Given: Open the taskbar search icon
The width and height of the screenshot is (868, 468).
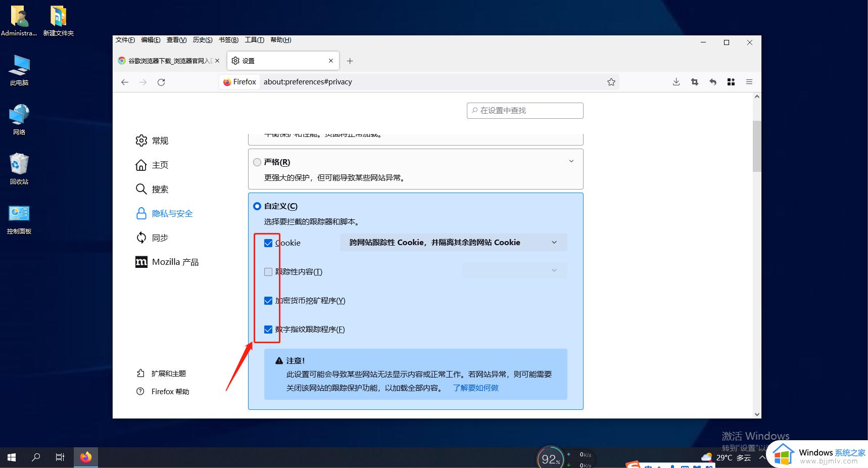Looking at the screenshot, I should coord(36,457).
